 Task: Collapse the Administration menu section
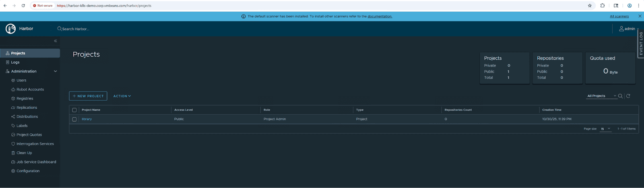55,71
